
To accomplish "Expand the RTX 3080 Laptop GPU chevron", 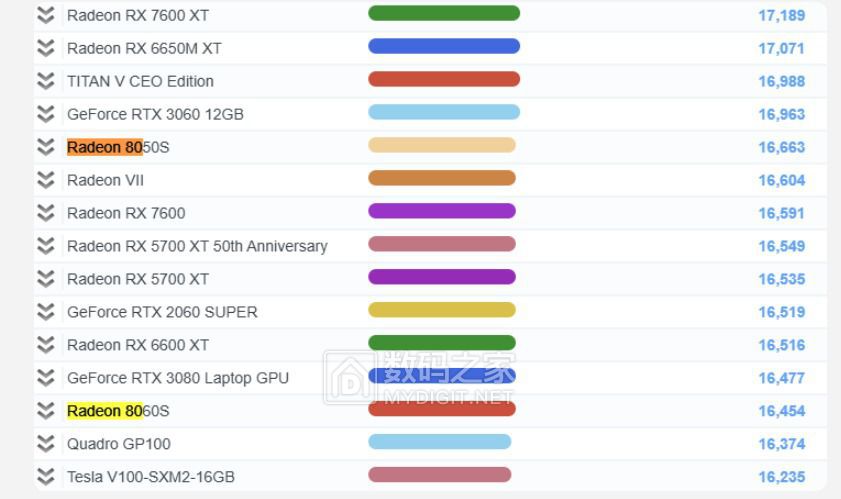I will [46, 378].
